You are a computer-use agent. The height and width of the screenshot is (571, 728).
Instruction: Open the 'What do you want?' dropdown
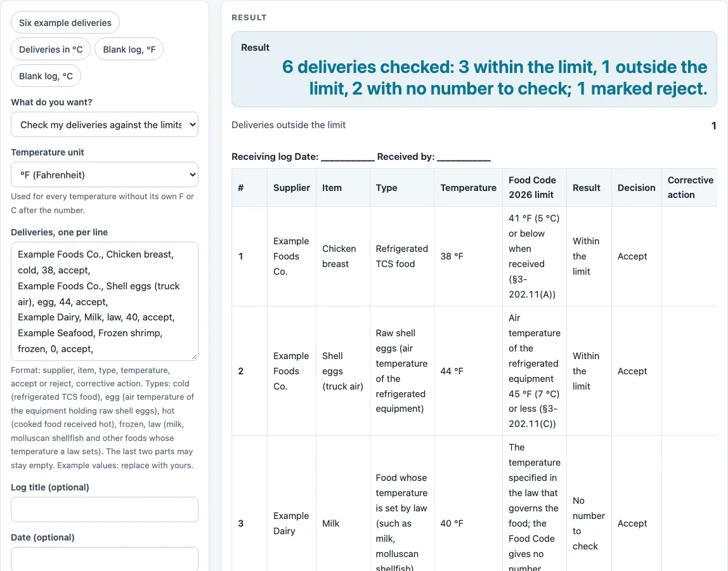105,124
